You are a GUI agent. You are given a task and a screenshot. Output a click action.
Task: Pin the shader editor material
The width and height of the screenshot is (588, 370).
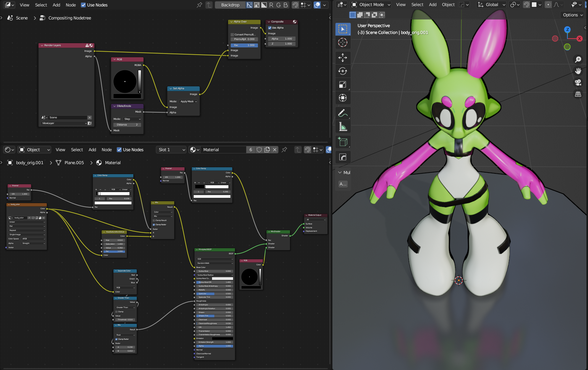pyautogui.click(x=284, y=150)
